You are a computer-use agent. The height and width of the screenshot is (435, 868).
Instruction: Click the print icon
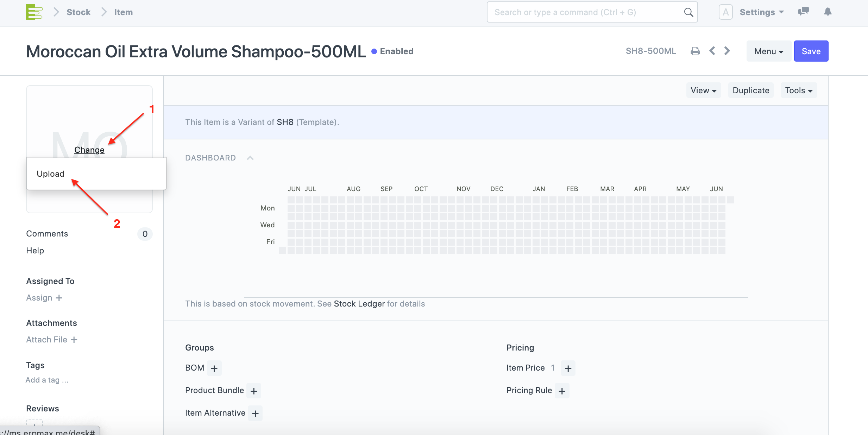click(695, 51)
